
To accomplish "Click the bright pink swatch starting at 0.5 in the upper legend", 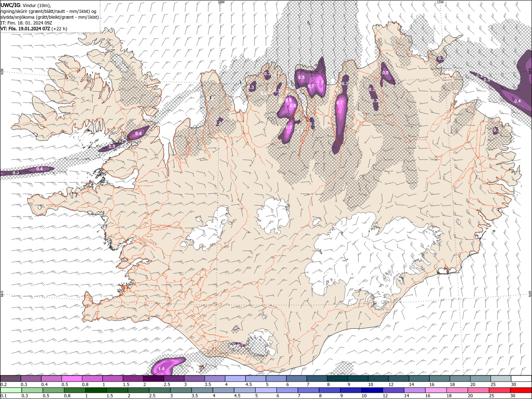I will point(71,379).
